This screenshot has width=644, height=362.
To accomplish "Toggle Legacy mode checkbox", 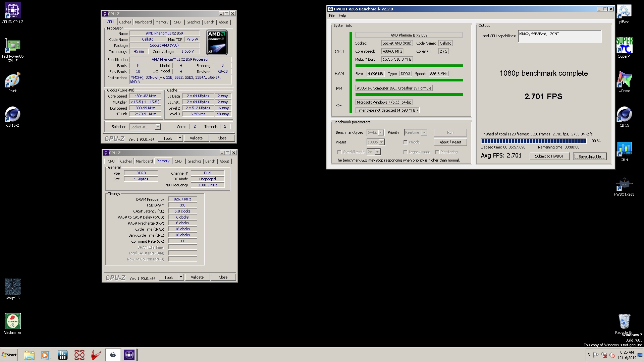I will click(x=406, y=152).
